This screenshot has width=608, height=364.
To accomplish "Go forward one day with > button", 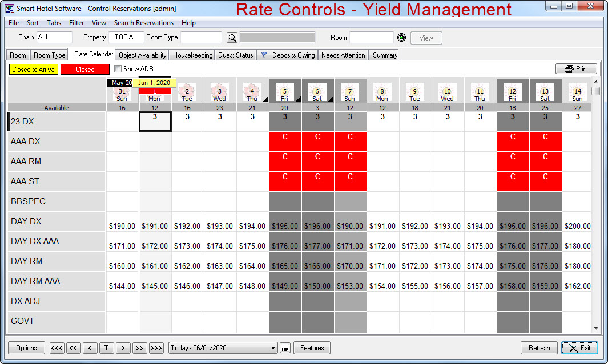I will click(123, 347).
